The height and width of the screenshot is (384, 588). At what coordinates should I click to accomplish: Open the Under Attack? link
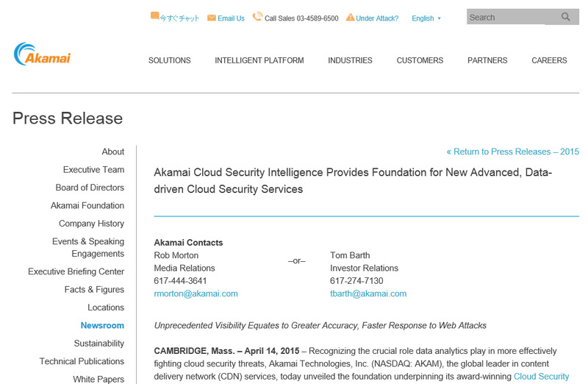(377, 18)
